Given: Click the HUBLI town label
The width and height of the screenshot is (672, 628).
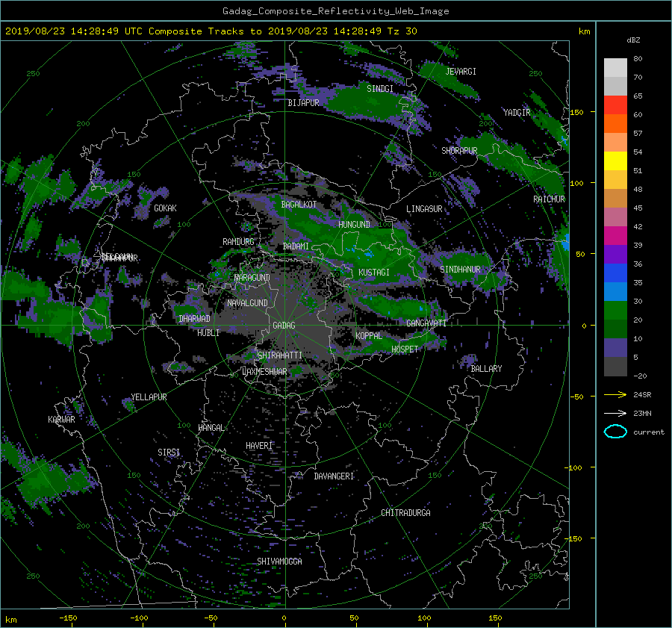Looking at the screenshot, I should [208, 333].
